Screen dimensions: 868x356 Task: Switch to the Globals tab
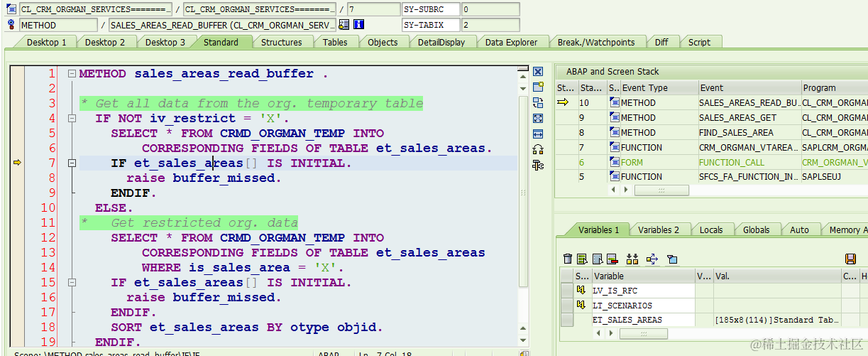point(757,230)
